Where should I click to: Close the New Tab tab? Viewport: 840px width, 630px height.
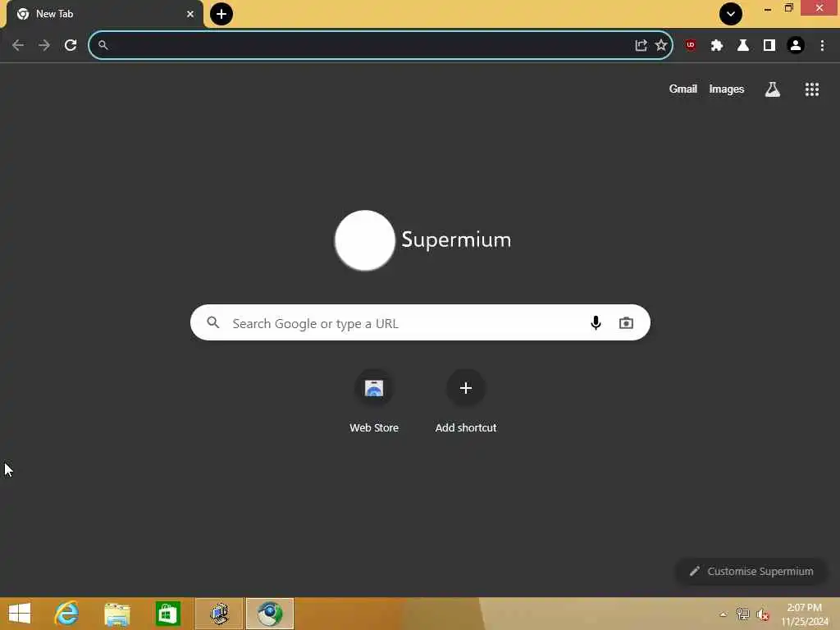(x=190, y=14)
